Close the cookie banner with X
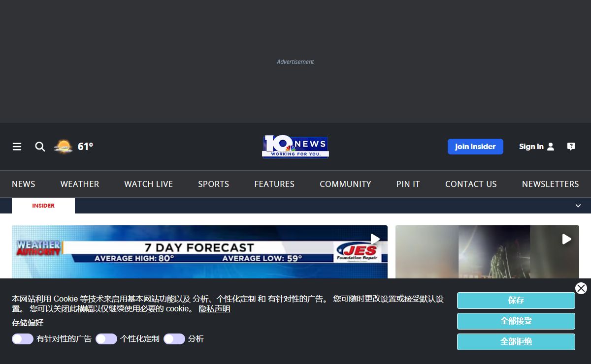The width and height of the screenshot is (591, 364). click(x=581, y=288)
